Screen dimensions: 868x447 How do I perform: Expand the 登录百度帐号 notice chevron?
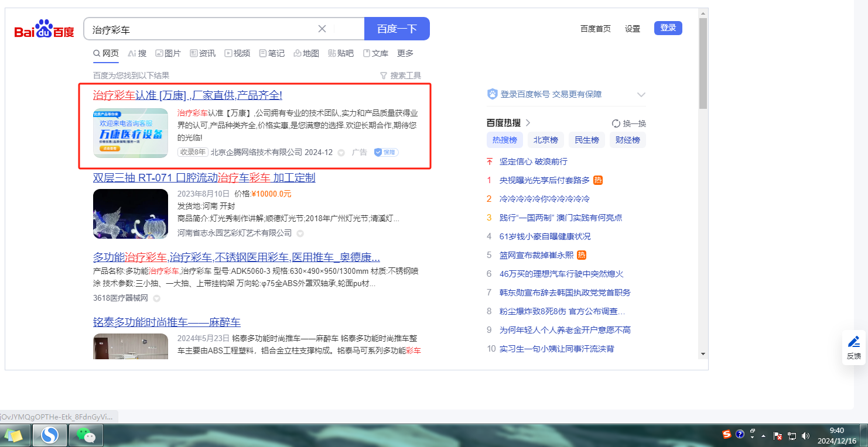641,95
